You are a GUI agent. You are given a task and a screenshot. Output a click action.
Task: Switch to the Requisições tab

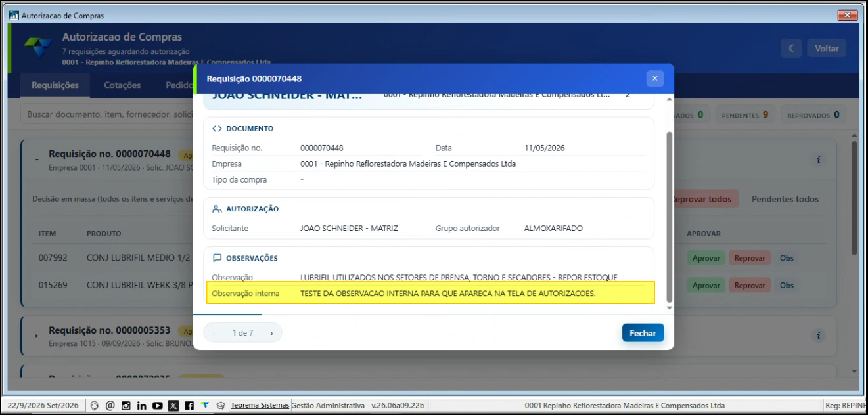(x=55, y=85)
